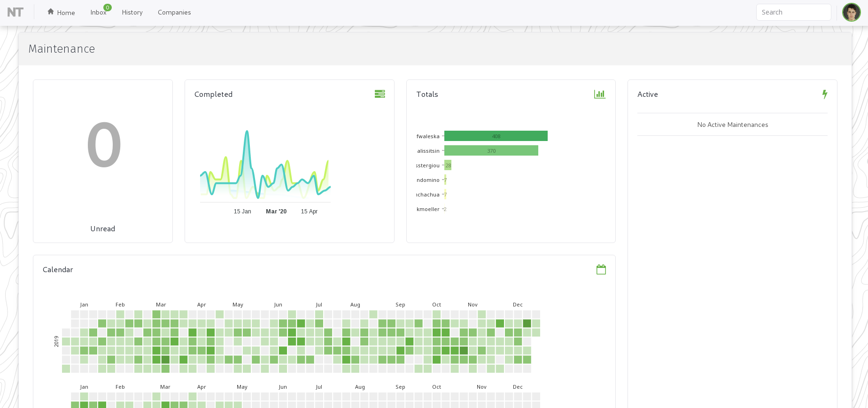Click the Unread label
This screenshot has height=408, width=868.
(102, 229)
